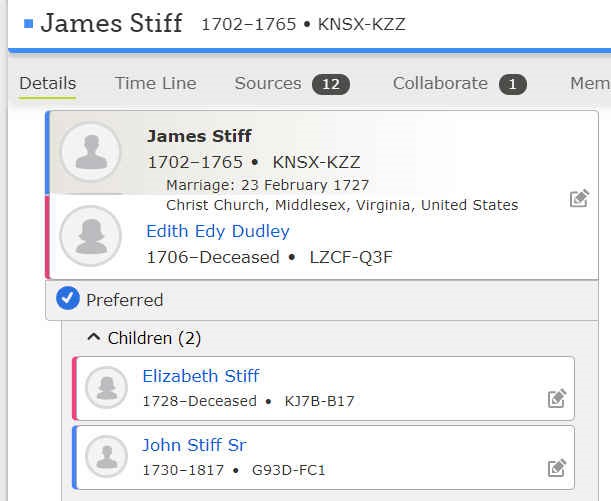
Task: Open the Collaborate tab
Action: click(440, 83)
